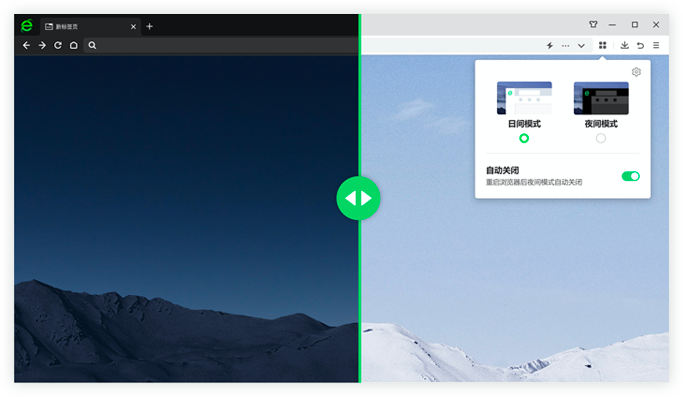Open the downloads icon

(x=625, y=45)
